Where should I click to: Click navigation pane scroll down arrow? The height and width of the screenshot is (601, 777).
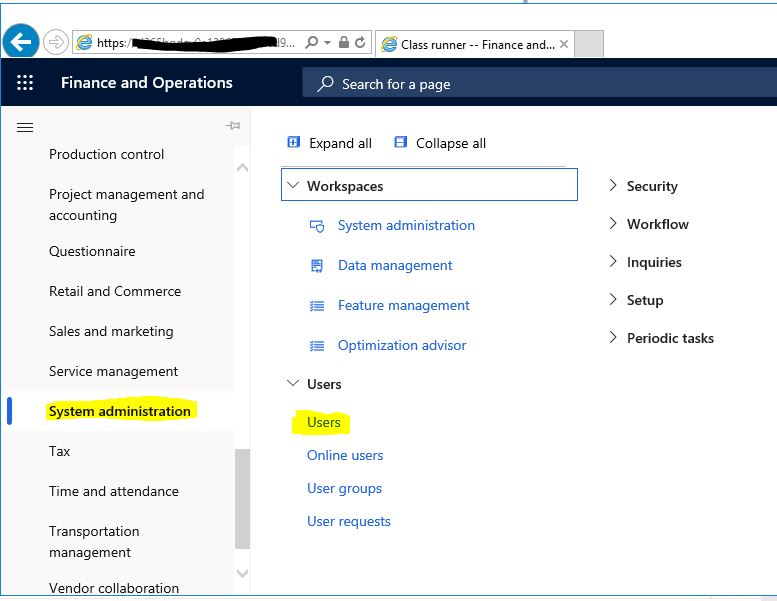[242, 573]
